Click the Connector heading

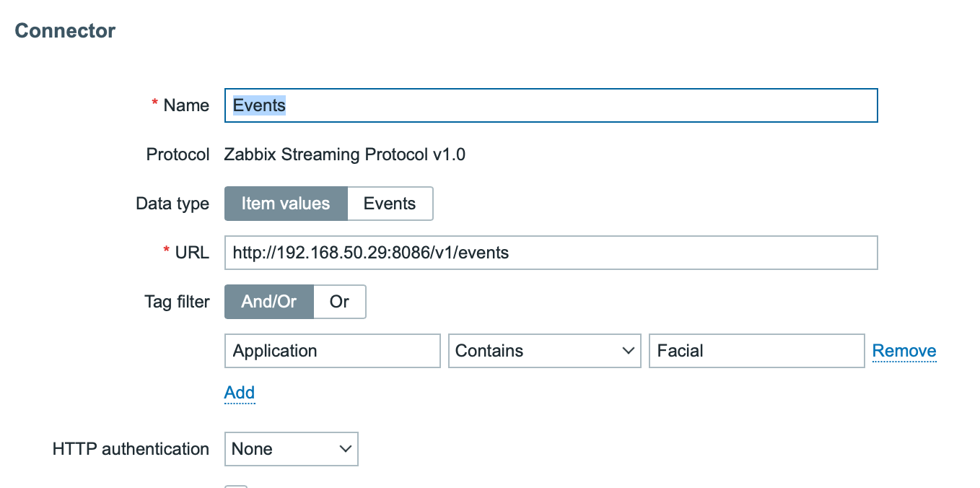click(64, 30)
